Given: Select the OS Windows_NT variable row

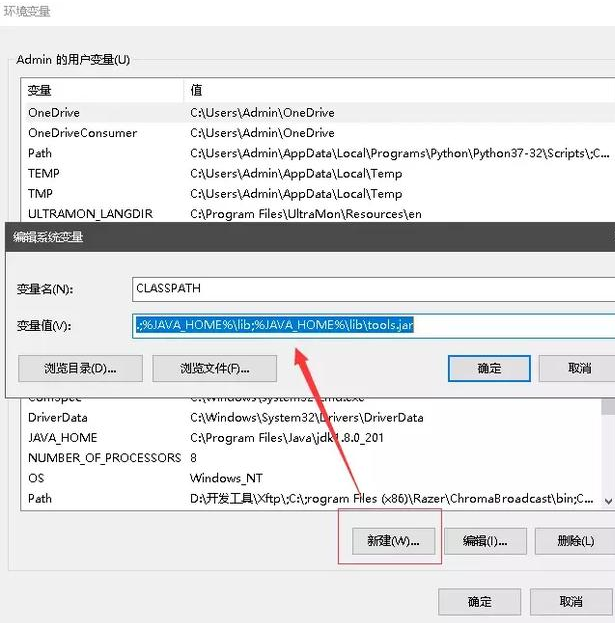Looking at the screenshot, I should click(x=36, y=478).
